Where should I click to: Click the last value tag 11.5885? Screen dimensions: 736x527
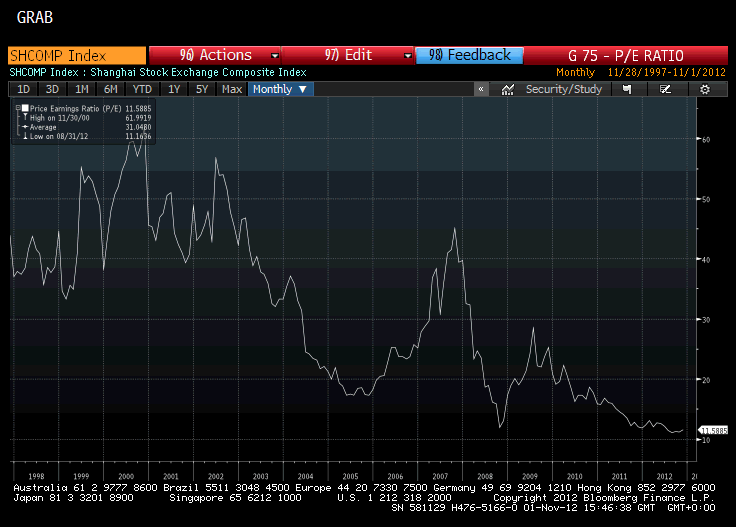713,430
